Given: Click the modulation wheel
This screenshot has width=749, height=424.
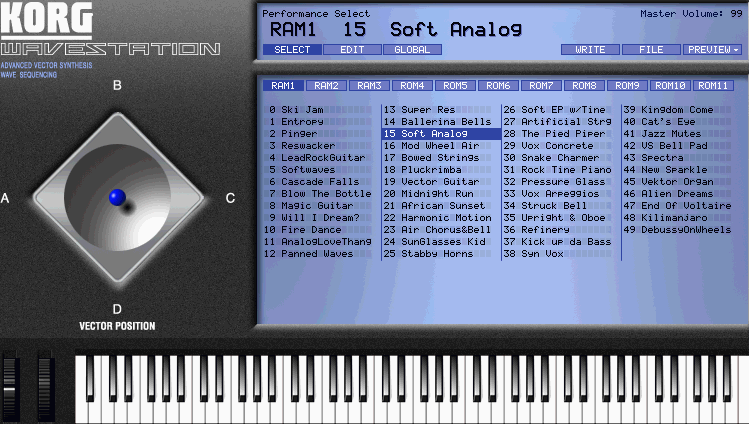Looking at the screenshot, I should [45, 387].
